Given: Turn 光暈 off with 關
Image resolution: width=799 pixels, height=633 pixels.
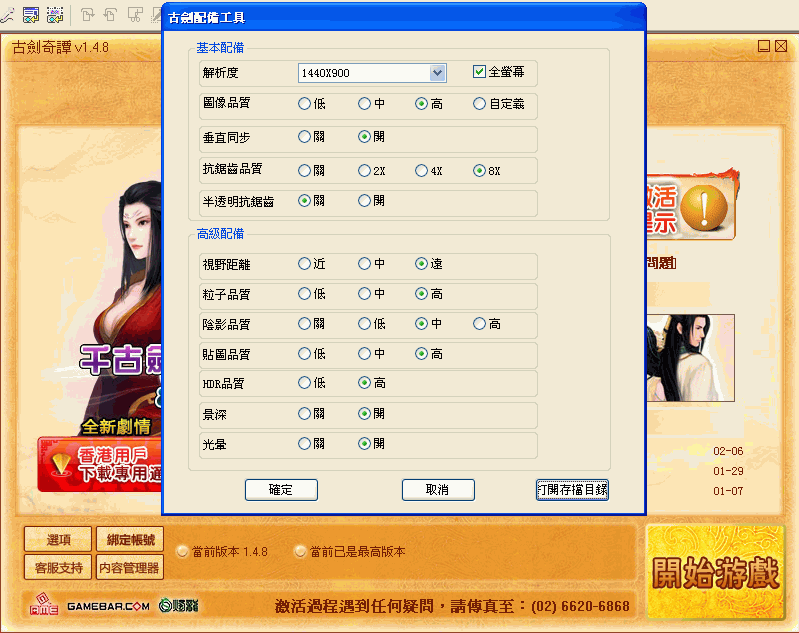Looking at the screenshot, I should coord(304,444).
